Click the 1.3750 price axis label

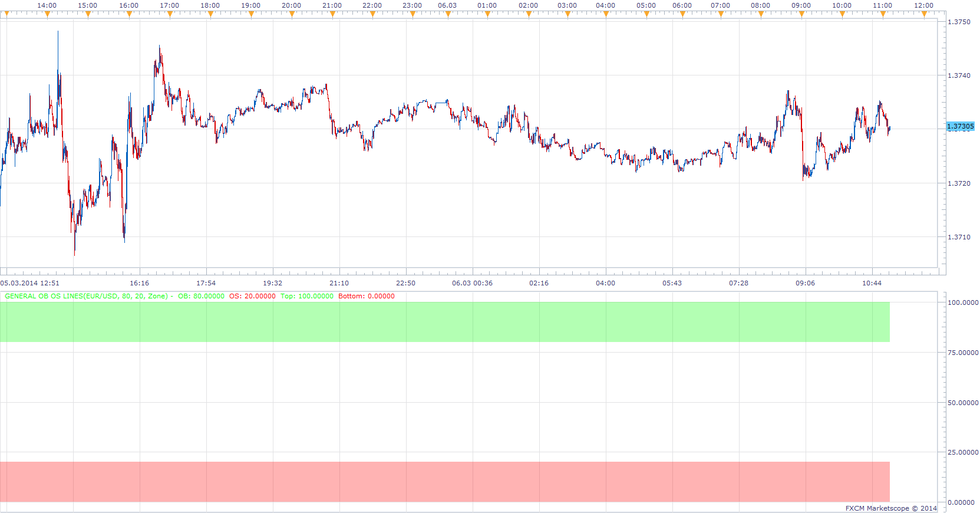[x=959, y=22]
